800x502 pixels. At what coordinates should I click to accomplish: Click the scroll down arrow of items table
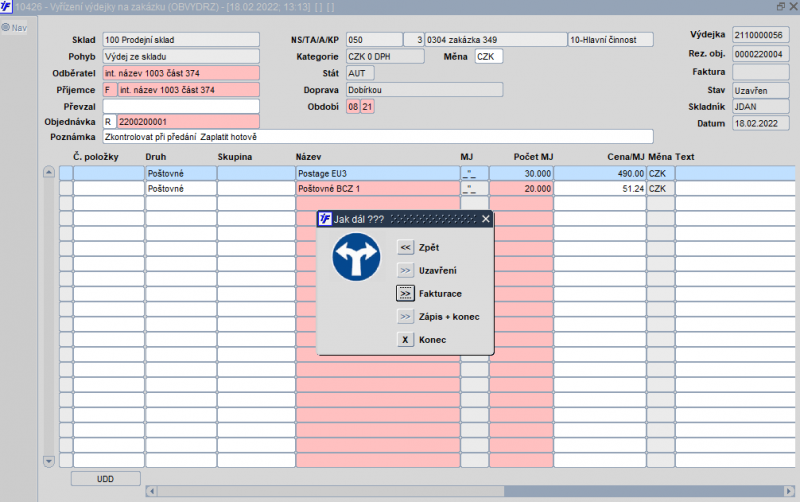[49, 461]
